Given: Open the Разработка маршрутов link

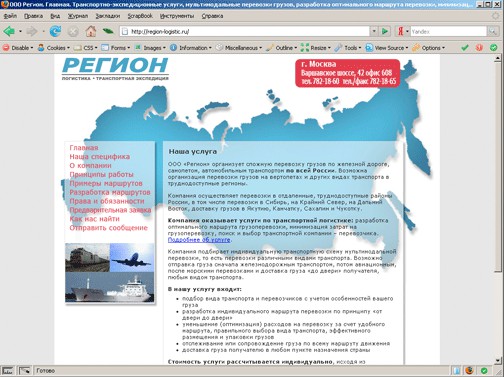Looking at the screenshot, I should click(110, 192).
